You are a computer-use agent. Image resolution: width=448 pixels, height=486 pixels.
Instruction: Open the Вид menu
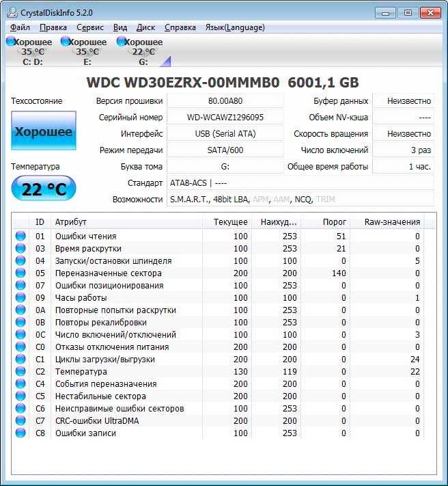120,27
